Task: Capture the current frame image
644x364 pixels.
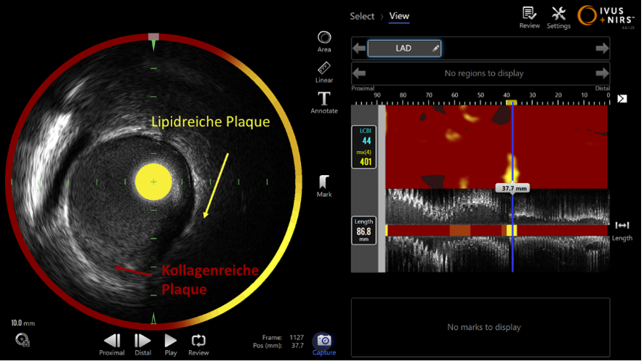Action: point(324,343)
